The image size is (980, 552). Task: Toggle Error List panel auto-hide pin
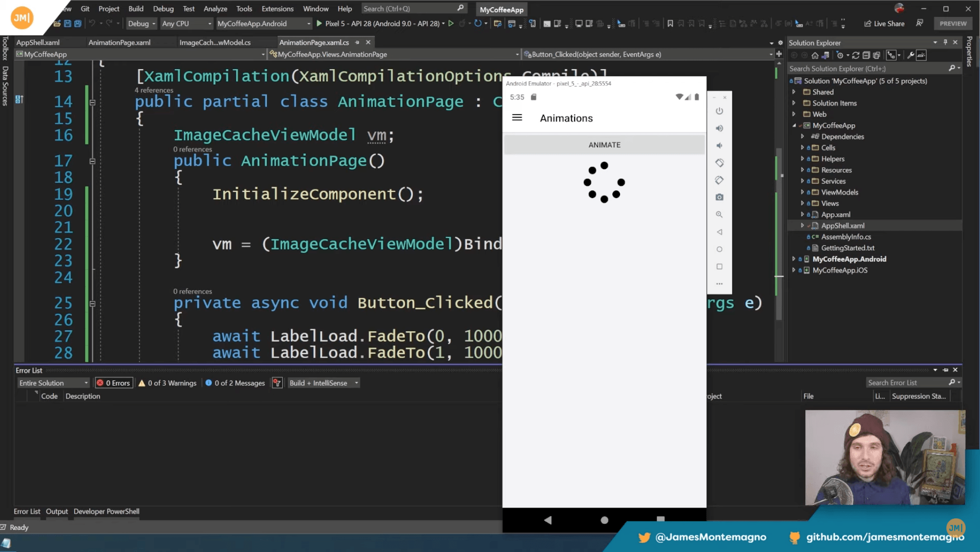(945, 370)
